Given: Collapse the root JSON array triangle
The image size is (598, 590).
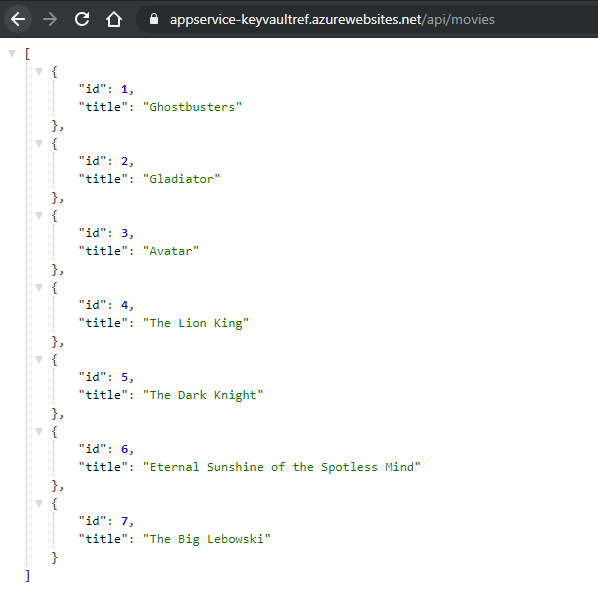Looking at the screenshot, I should (12, 53).
